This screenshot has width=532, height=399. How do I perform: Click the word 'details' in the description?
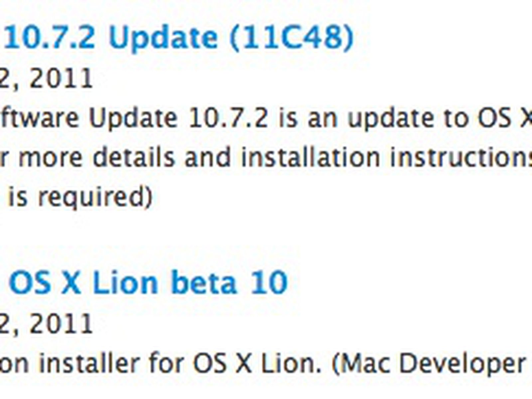pos(134,157)
